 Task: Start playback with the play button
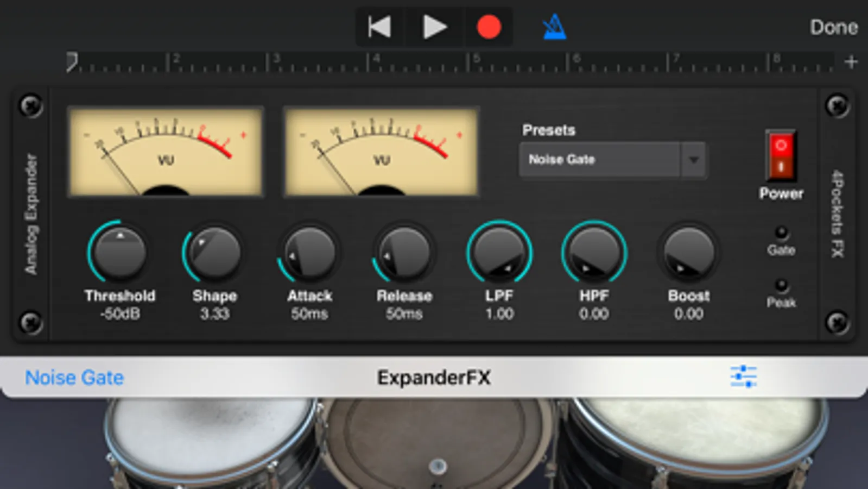434,27
